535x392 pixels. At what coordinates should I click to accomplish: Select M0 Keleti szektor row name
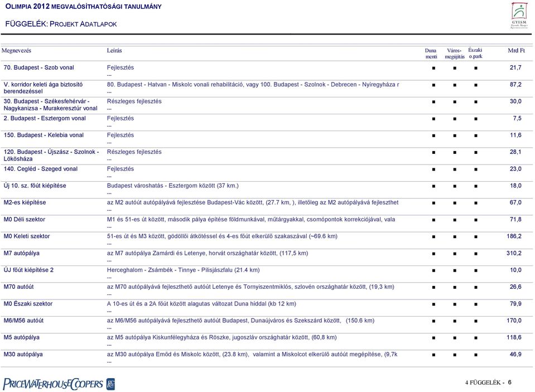click(27, 236)
